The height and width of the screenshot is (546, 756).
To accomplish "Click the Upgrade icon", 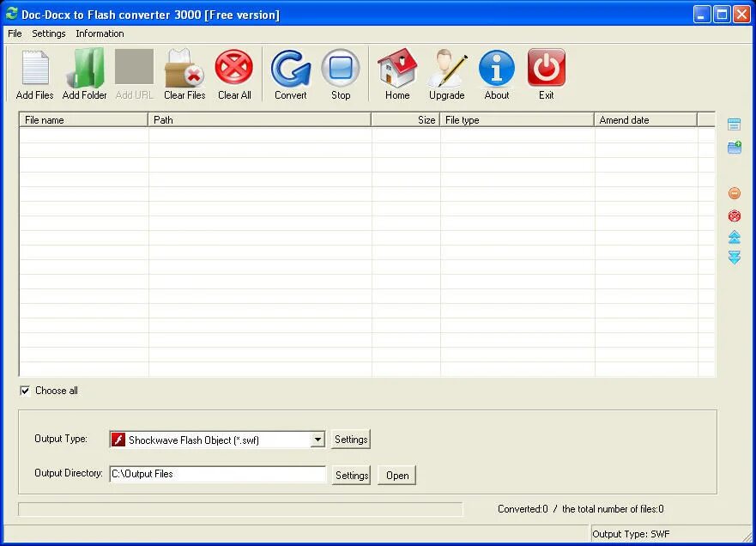I will click(448, 68).
